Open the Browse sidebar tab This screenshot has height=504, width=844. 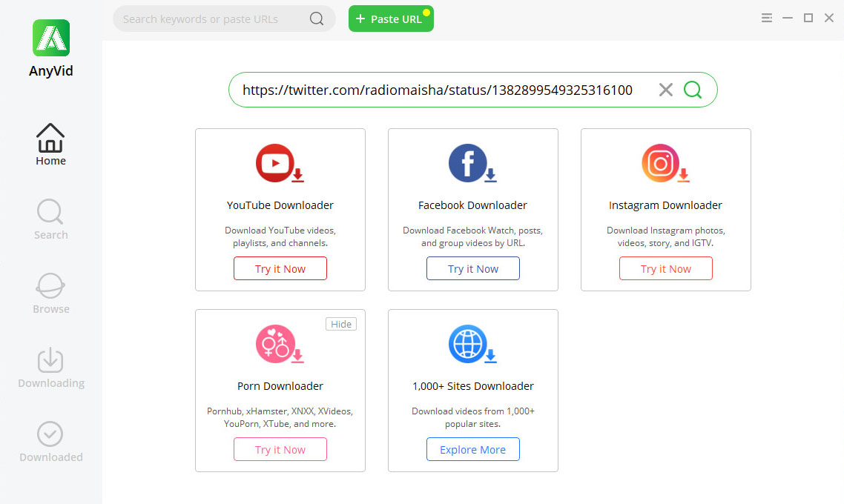point(50,294)
